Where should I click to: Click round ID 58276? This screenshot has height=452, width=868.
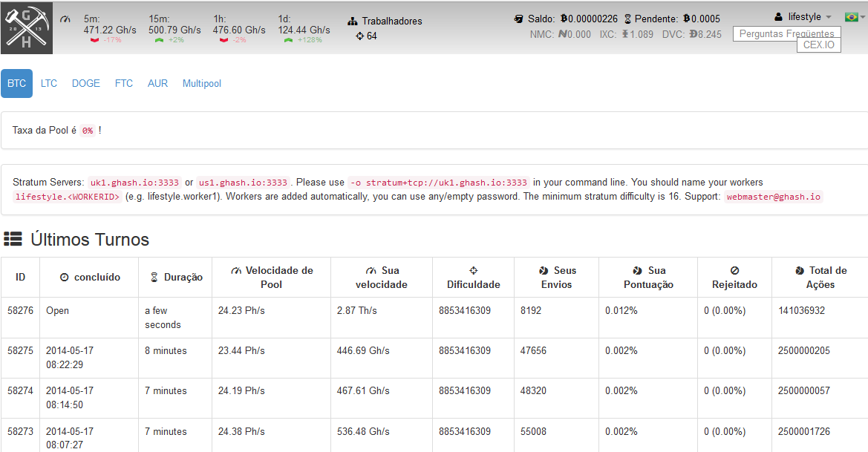[x=21, y=311]
